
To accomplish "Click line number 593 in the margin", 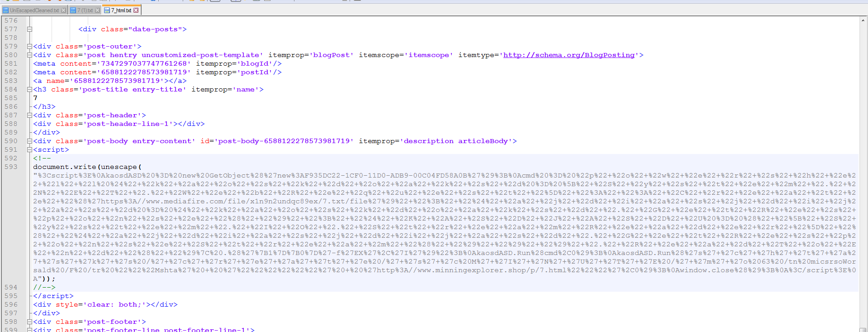I will (x=11, y=167).
